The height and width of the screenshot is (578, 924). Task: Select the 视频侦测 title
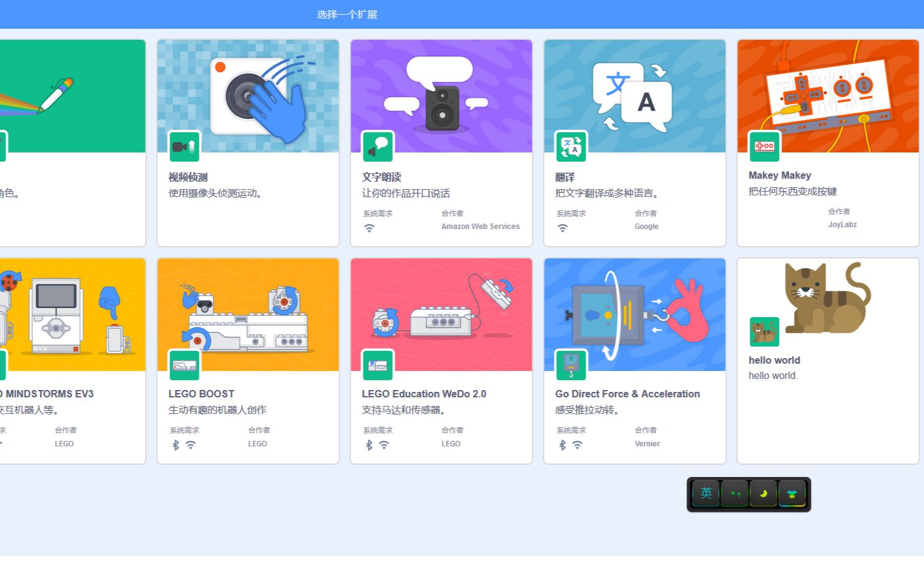click(x=188, y=177)
